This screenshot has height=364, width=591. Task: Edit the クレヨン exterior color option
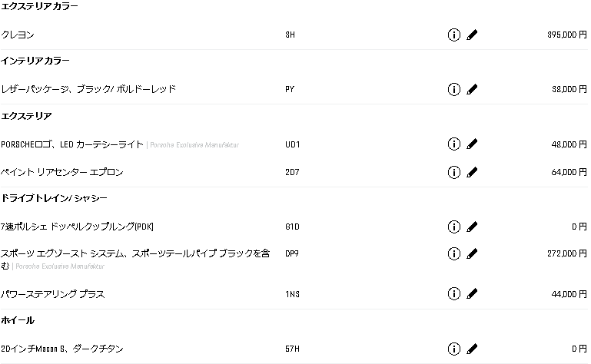(472, 35)
